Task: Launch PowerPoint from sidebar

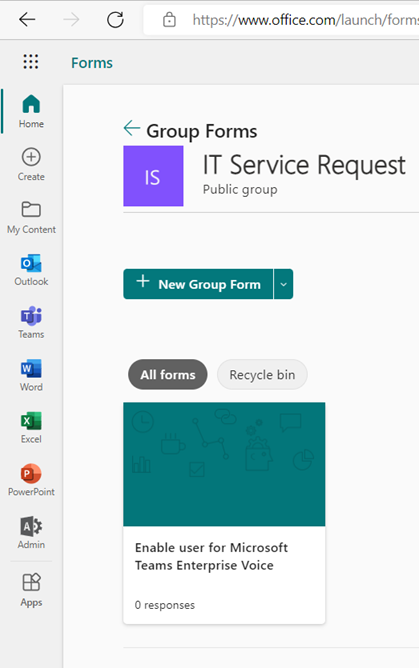Action: point(31,481)
